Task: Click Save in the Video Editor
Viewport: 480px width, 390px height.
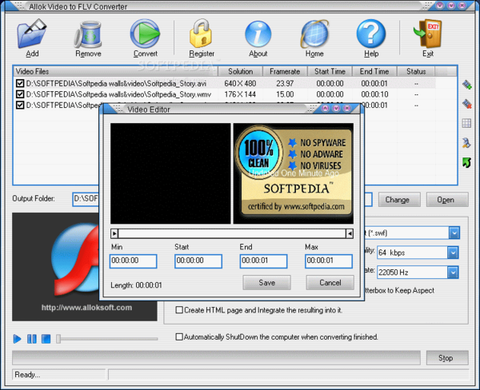Action: (x=267, y=283)
